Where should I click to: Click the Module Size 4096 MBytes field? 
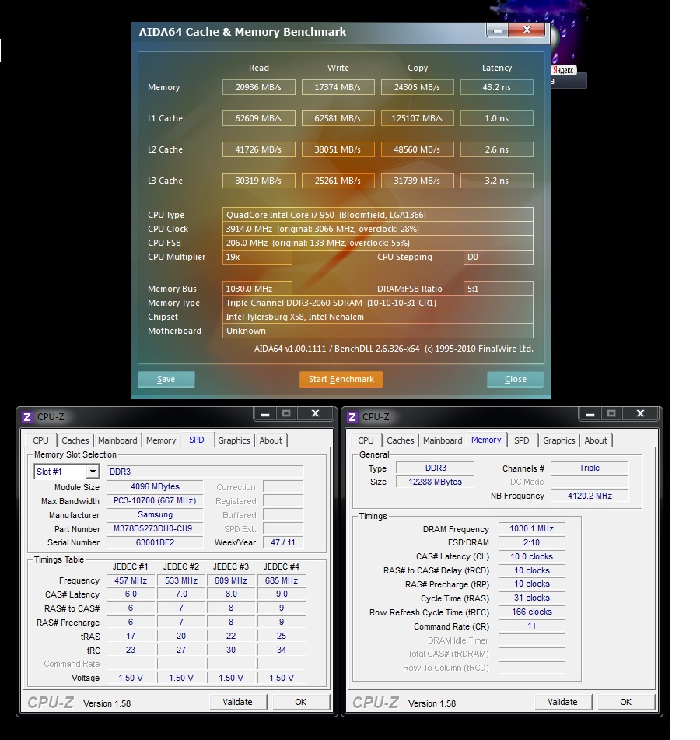pyautogui.click(x=156, y=486)
